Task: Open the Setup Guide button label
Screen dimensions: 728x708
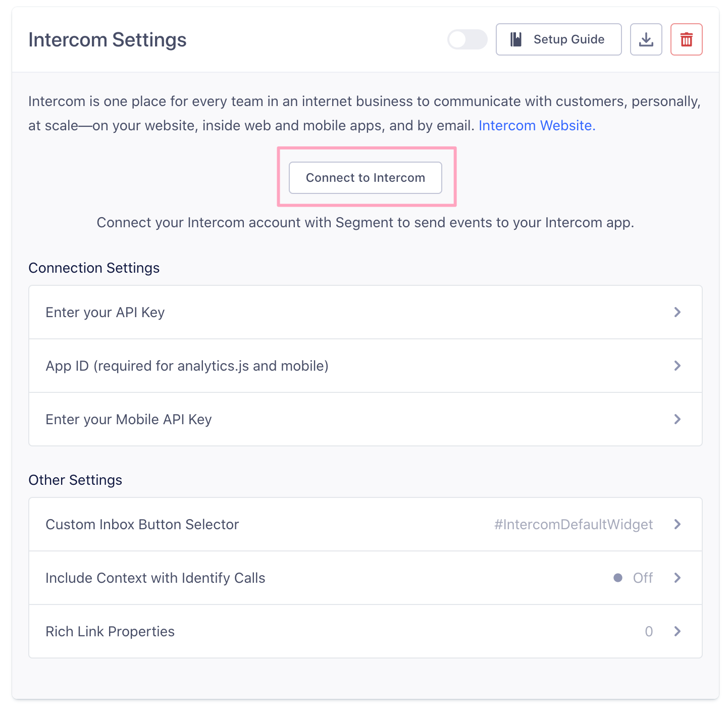Action: pyautogui.click(x=568, y=39)
